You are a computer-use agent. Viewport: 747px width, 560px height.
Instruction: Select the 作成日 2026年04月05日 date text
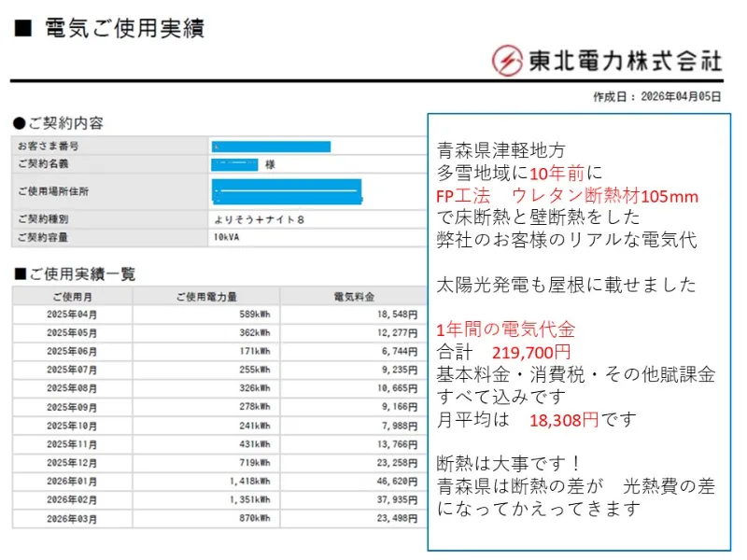coord(657,97)
